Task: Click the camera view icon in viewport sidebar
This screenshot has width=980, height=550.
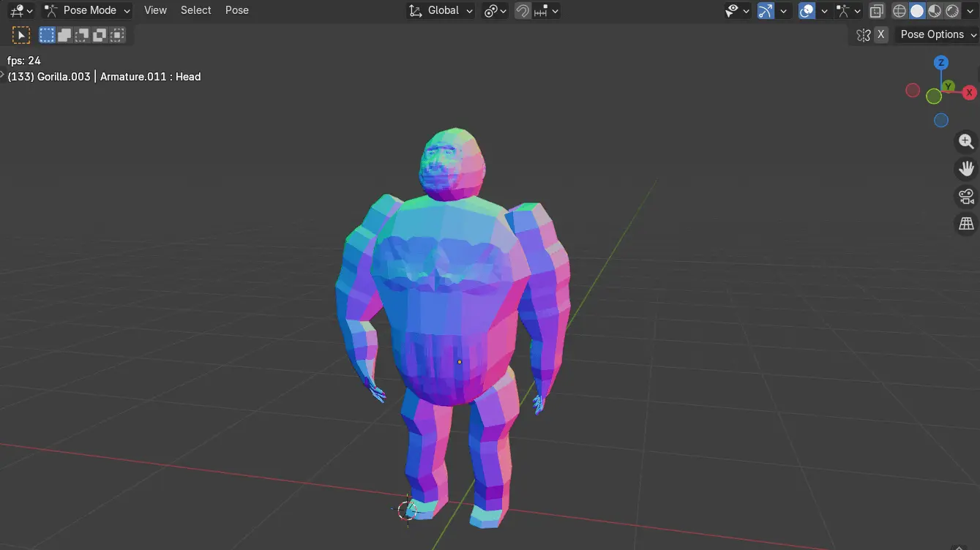Action: [966, 196]
